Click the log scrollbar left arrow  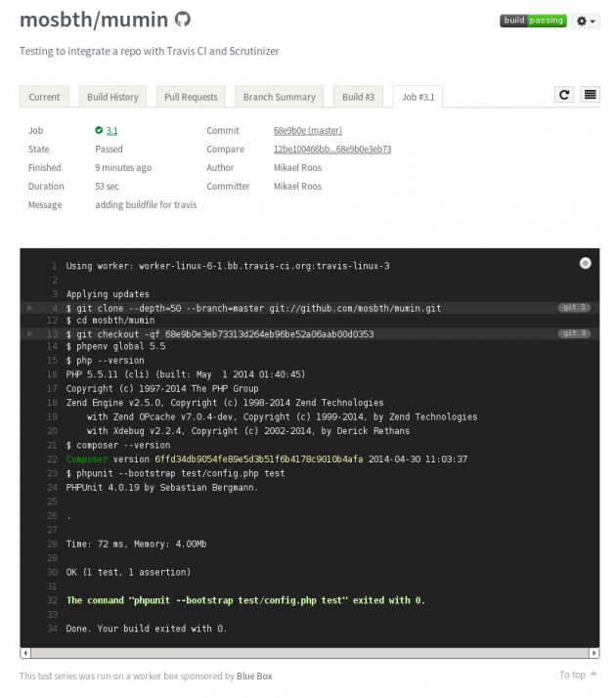(25, 653)
